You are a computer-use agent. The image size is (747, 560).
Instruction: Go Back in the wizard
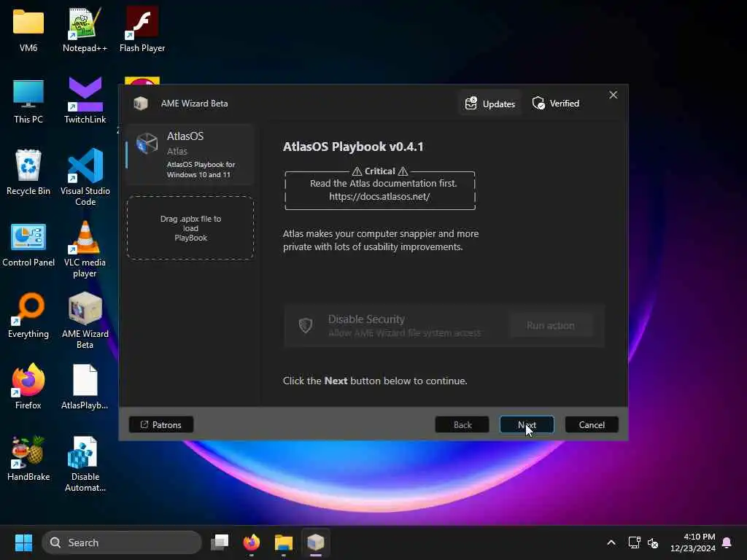(462, 424)
